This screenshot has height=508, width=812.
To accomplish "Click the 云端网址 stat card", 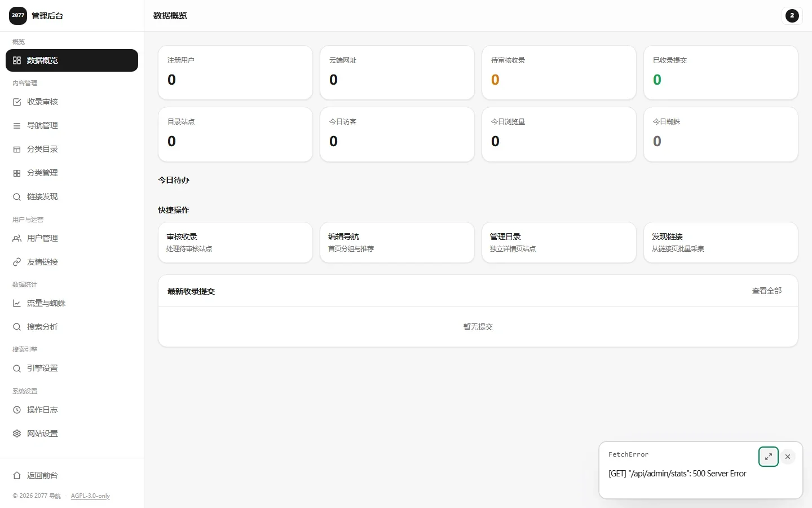I will click(397, 73).
